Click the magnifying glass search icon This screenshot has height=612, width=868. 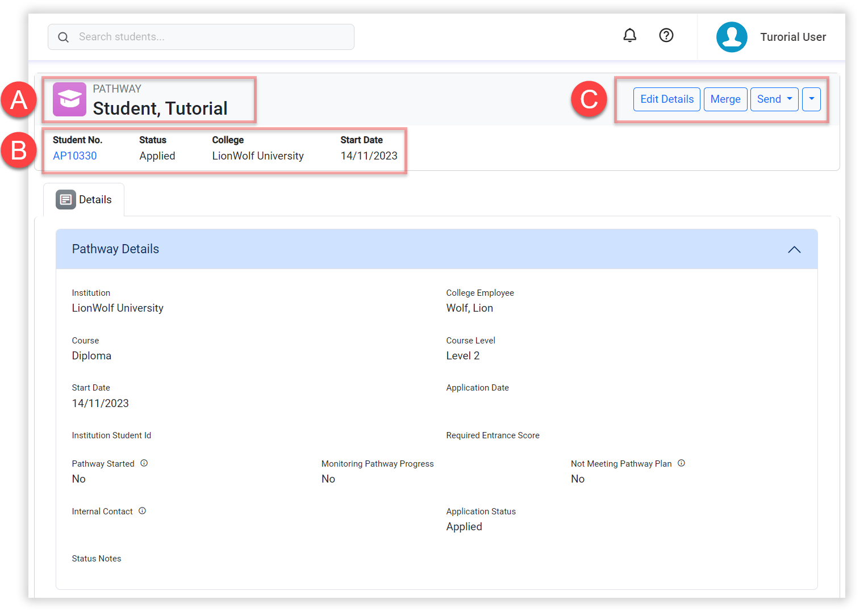tap(64, 37)
